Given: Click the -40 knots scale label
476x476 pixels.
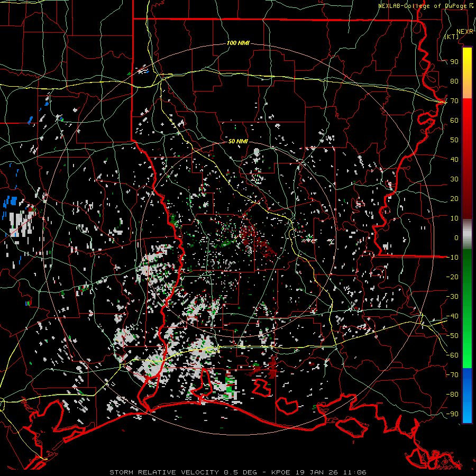Looking at the screenshot, I should [452, 316].
